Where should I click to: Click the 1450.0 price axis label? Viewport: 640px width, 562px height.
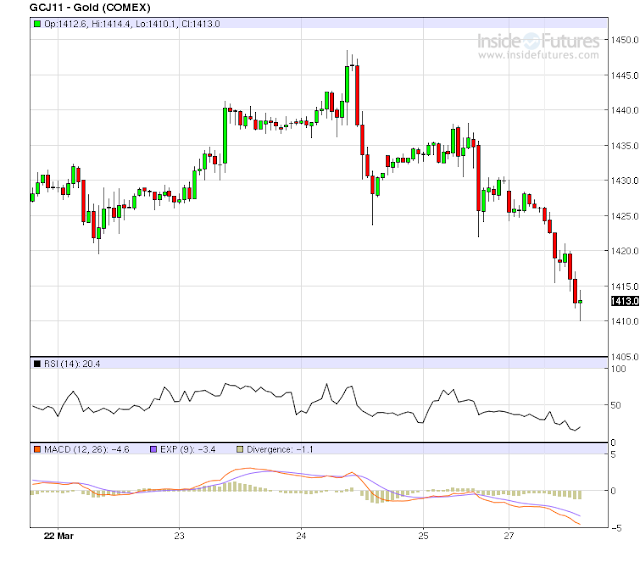click(x=624, y=40)
